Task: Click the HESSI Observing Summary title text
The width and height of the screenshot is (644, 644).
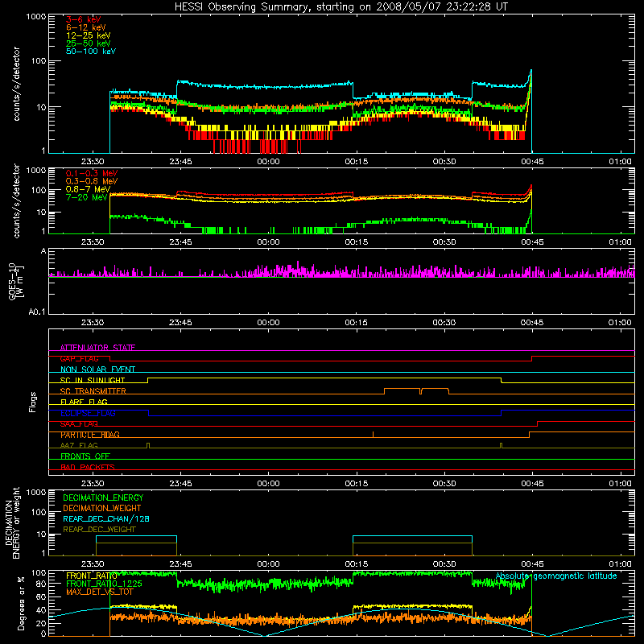Action: point(341,7)
